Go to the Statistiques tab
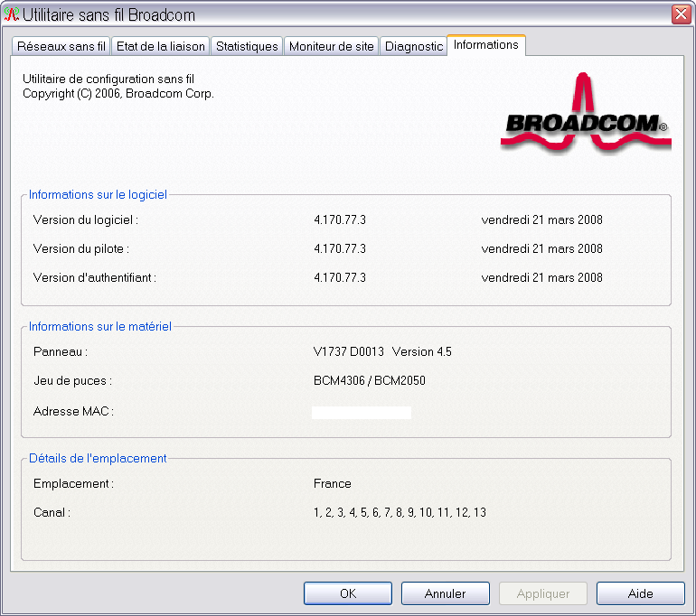Viewport: 696px width, 616px height. [x=247, y=46]
